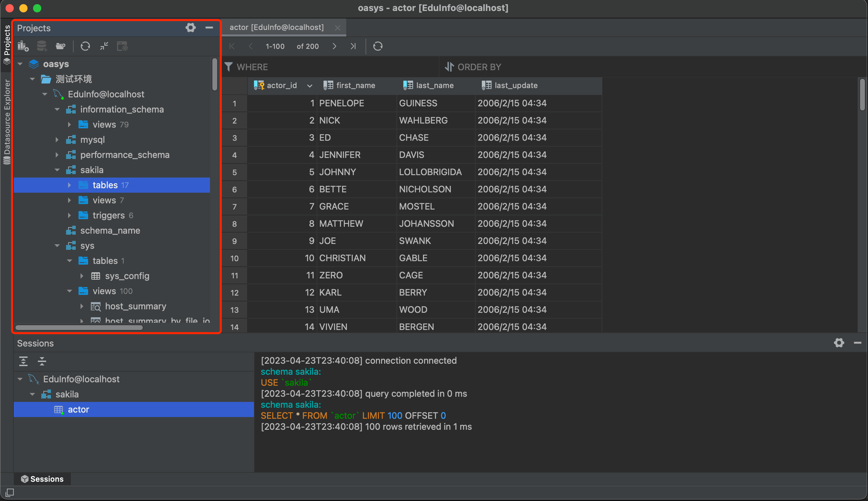This screenshot has height=501, width=868.
Task: Click the of 200 total count
Action: tap(308, 46)
